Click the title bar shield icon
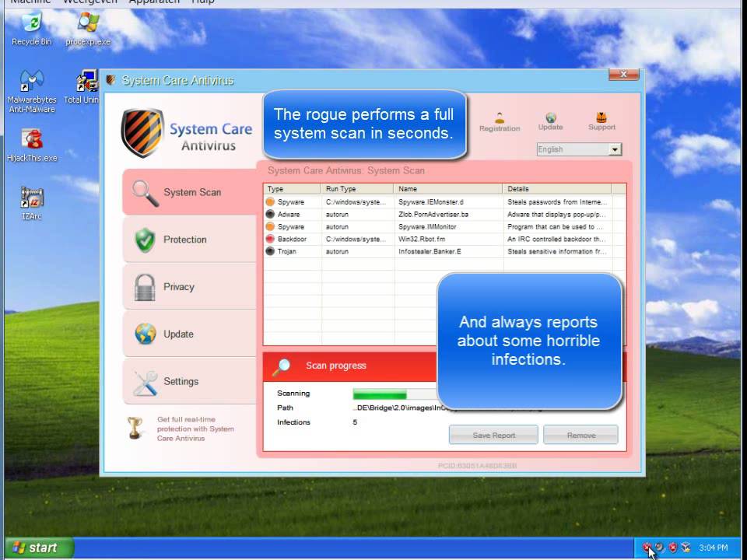This screenshot has width=747, height=560. pyautogui.click(x=110, y=80)
